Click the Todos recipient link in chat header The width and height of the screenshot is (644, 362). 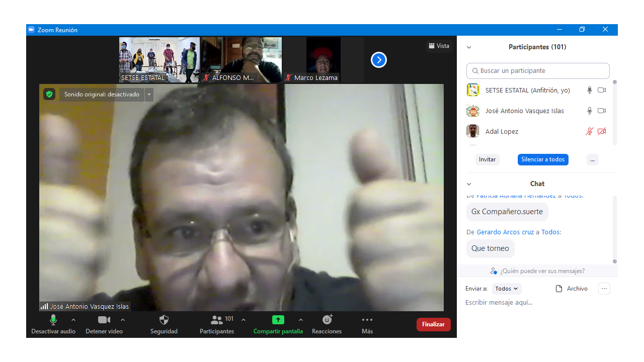tap(550, 232)
